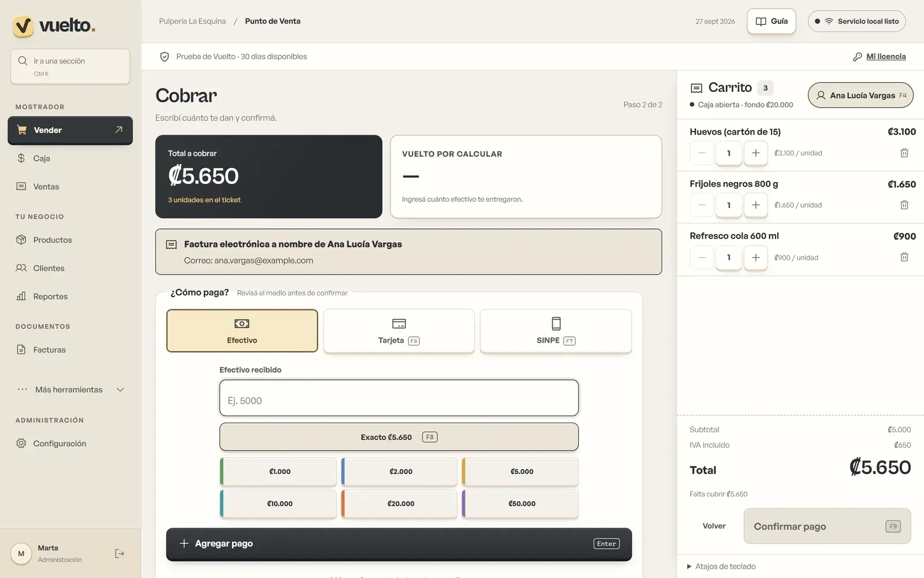Click Agregar pago button
This screenshot has height=578, width=924.
(x=399, y=544)
